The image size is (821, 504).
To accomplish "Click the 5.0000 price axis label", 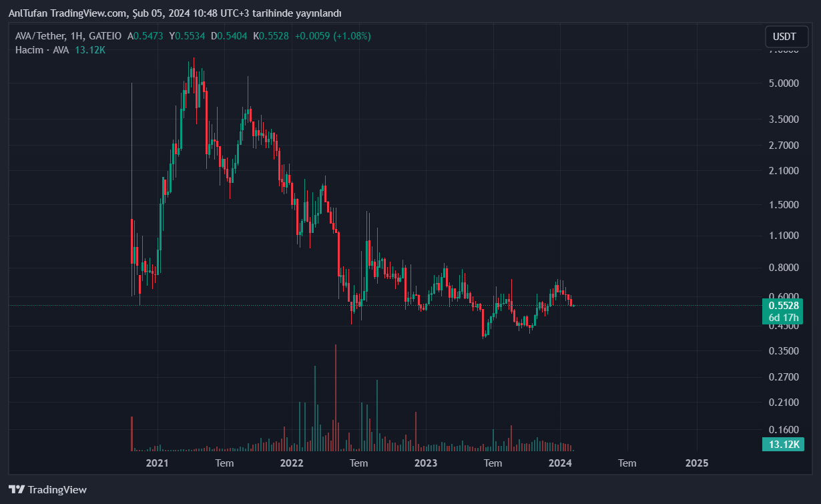I will coord(784,83).
